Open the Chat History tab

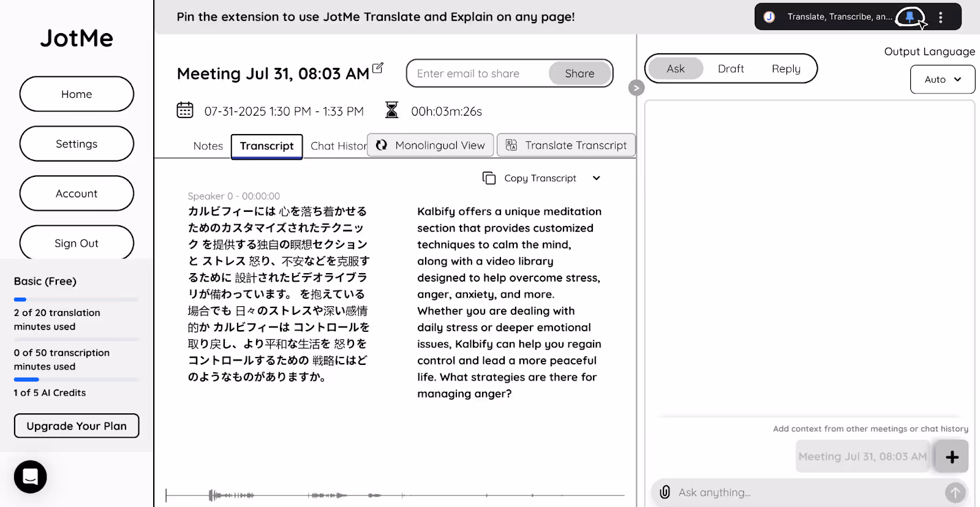(337, 146)
